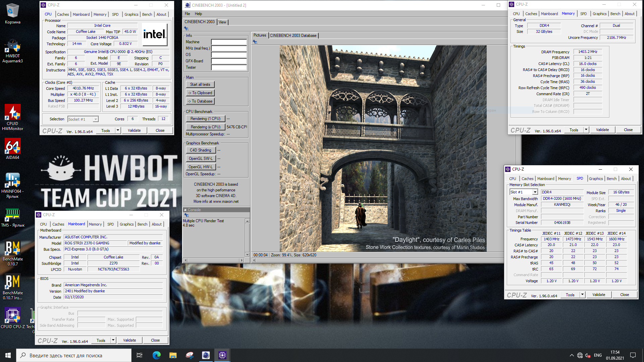Launch the TM5 shortcut icon
This screenshot has width=644, height=362.
pos(12,218)
